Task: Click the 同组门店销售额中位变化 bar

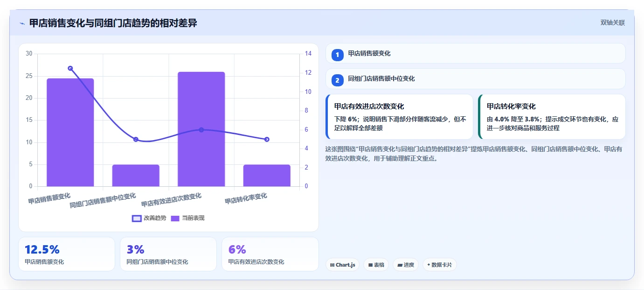Action: point(136,176)
